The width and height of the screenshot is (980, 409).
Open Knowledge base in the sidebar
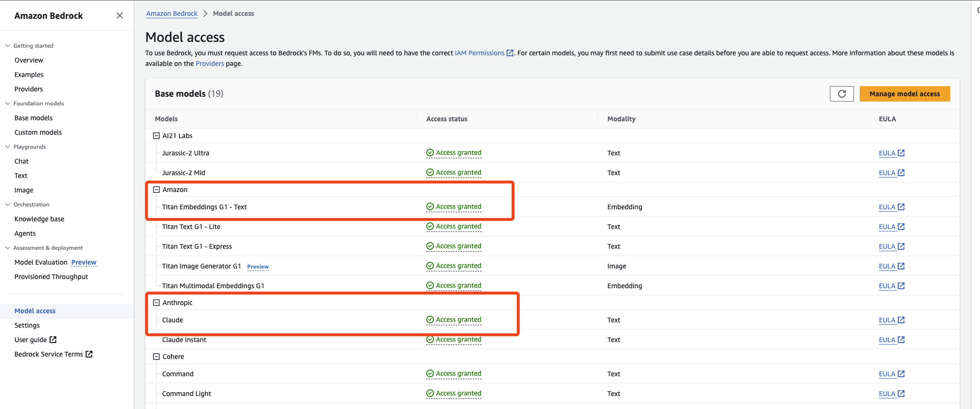(39, 219)
